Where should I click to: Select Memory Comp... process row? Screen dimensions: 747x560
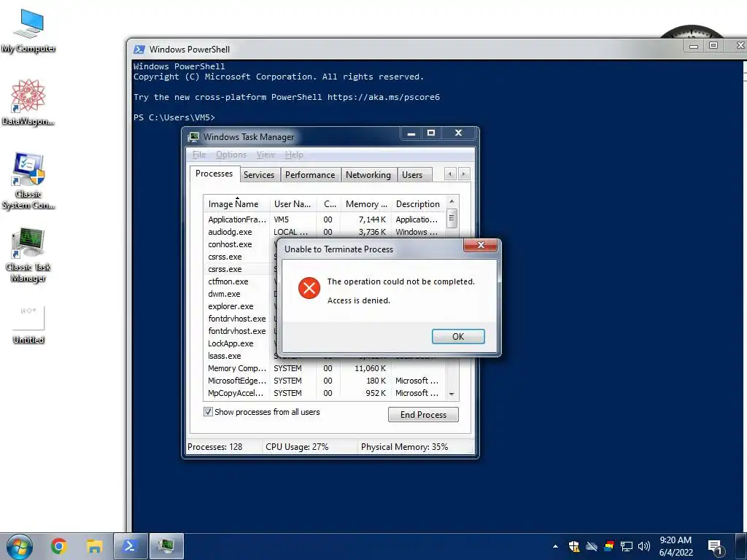coord(325,368)
